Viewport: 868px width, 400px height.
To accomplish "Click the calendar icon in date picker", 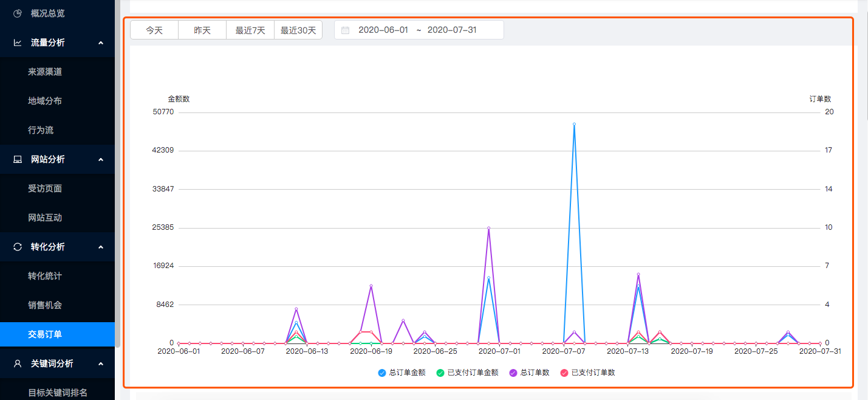I will click(345, 30).
